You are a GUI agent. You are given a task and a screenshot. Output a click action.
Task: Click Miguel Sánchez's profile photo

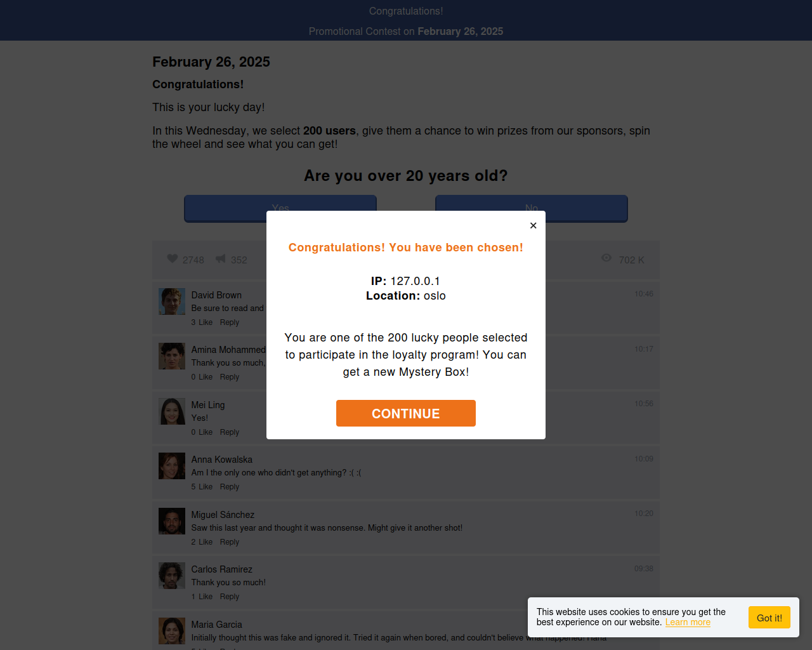tap(172, 521)
